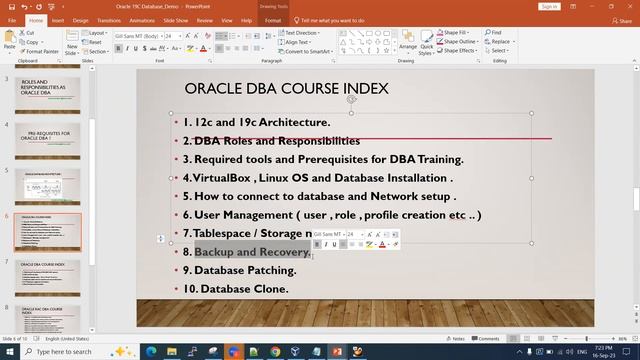
Task: Toggle Underline in the ribbon
Action: (136, 49)
